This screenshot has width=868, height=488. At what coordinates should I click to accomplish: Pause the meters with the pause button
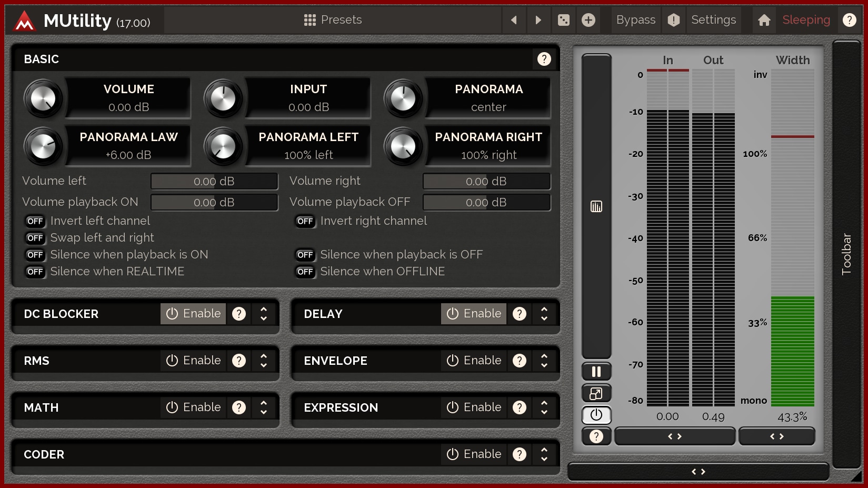pos(596,372)
